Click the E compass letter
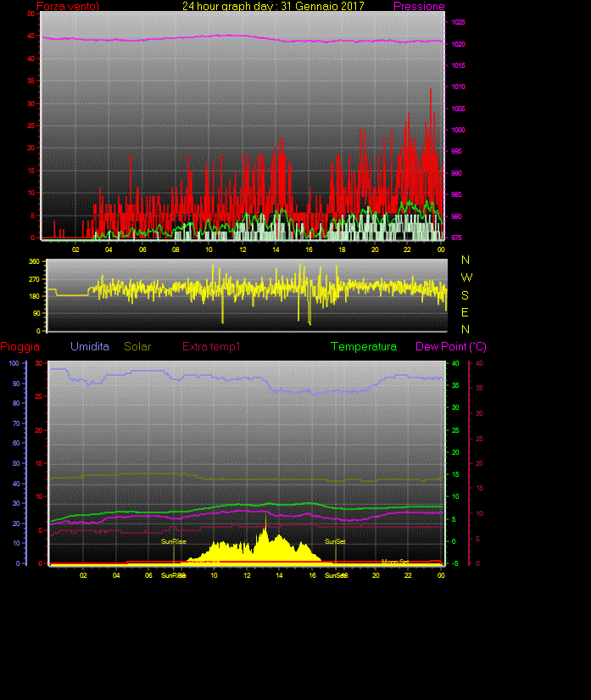Screen dimensions: 591x700 465,312
